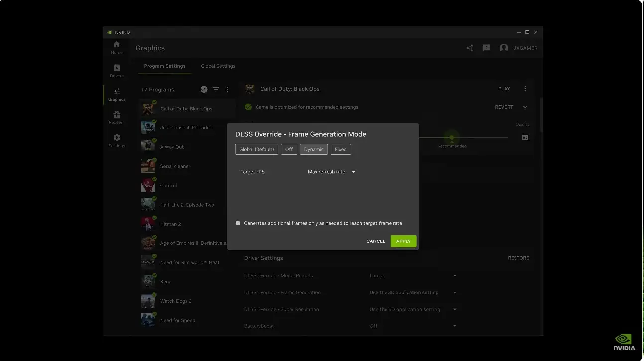Open the Redeem gift section

point(116,118)
